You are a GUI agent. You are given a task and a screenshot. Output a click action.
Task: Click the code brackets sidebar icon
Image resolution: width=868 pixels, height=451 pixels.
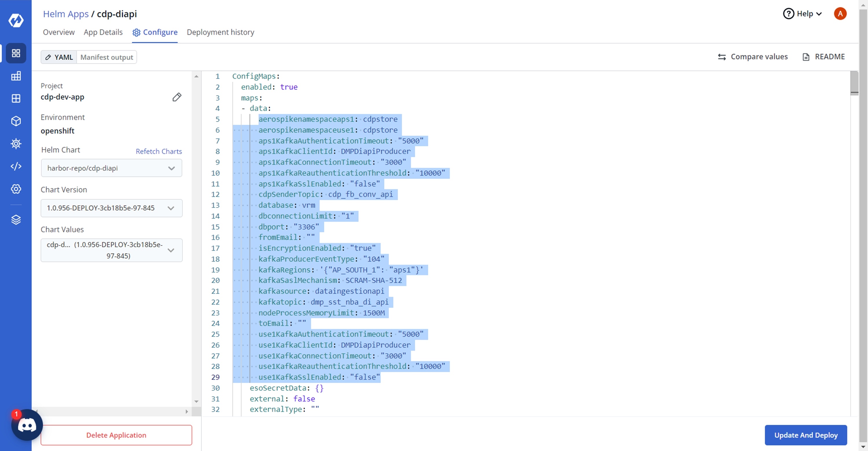point(16,166)
